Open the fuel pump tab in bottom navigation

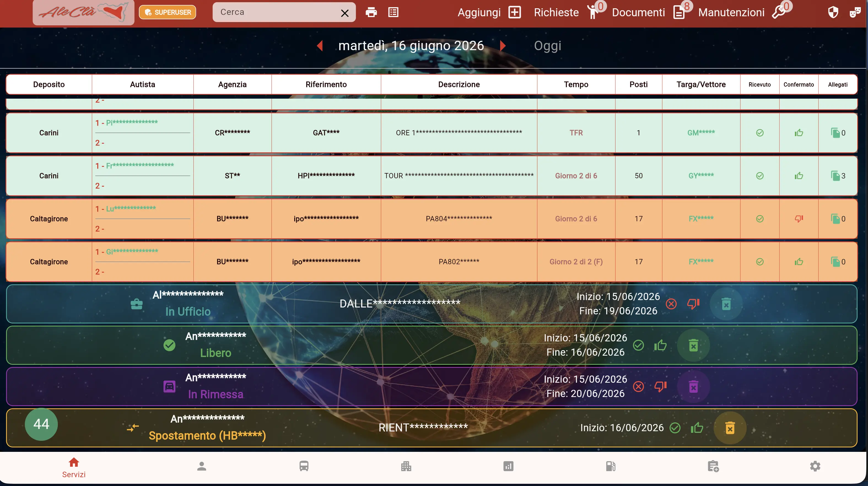pos(611,466)
